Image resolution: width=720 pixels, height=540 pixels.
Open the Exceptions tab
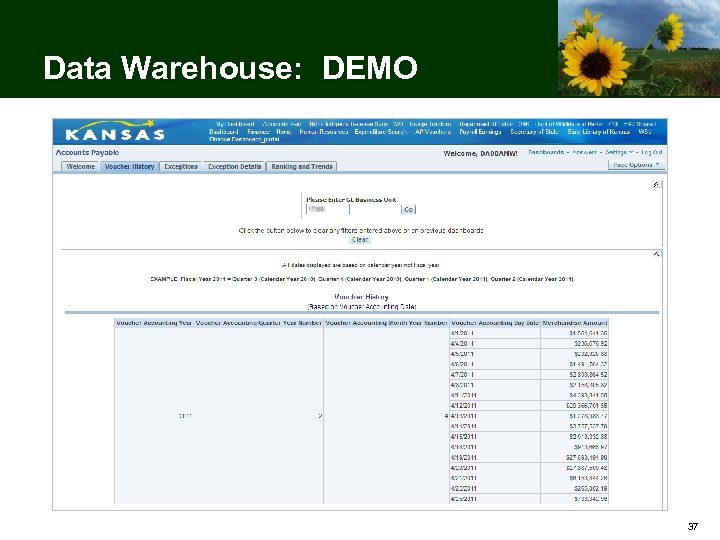tap(181, 167)
